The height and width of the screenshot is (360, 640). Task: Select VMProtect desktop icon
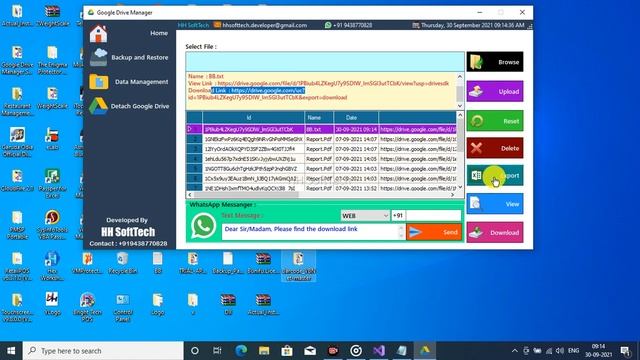tap(87, 262)
